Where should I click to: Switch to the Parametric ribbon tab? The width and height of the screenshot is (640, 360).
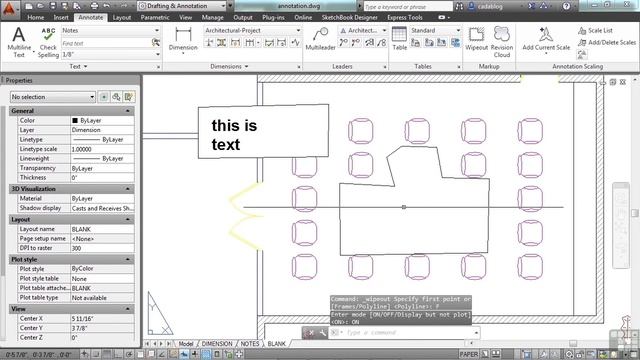pos(155,17)
